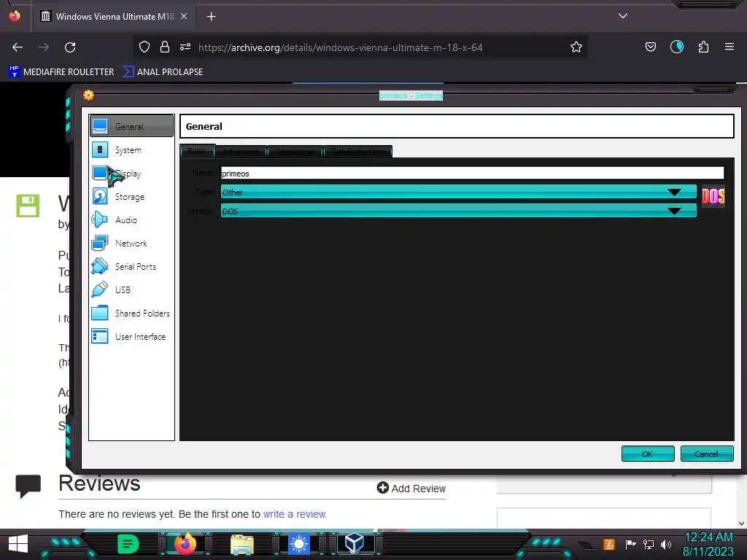Screen dimensions: 747x560
Task: Click the tracking protection shield icon
Action: [x=144, y=47]
